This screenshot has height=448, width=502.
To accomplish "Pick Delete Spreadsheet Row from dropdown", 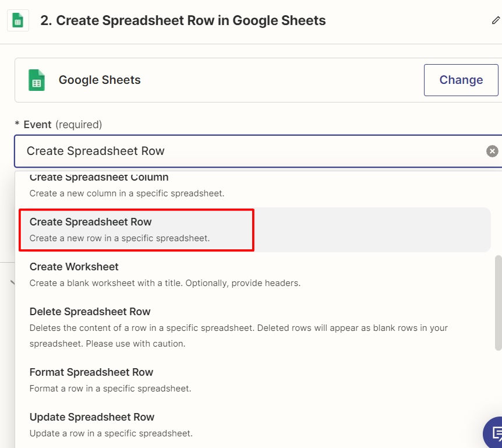I will click(x=254, y=327).
